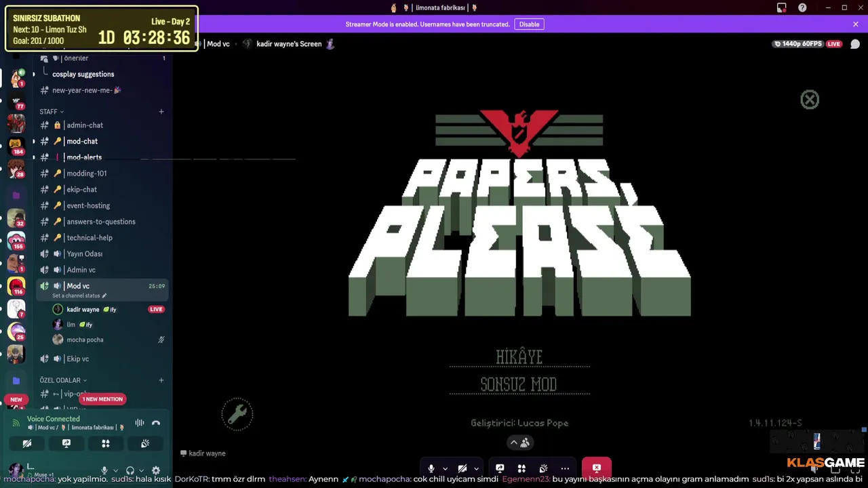Open camera options arrow in stream bar
The width and height of the screenshot is (868, 488).
pyautogui.click(x=476, y=468)
